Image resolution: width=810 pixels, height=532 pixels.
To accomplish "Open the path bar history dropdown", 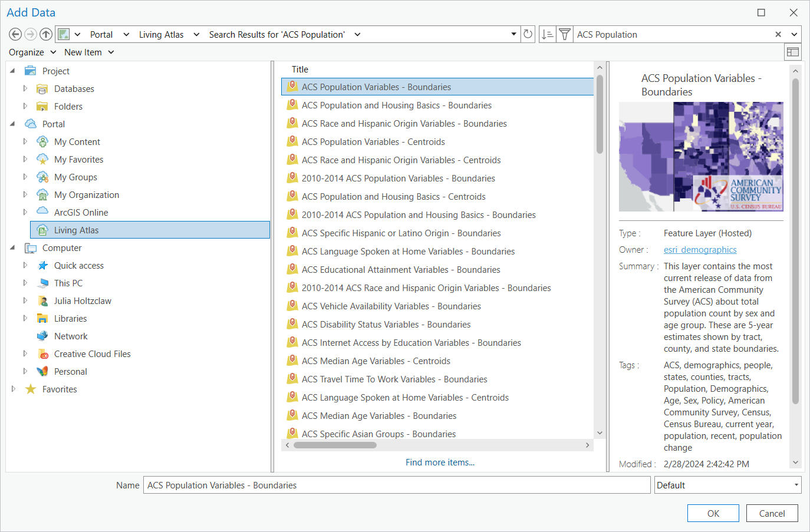I will click(x=514, y=34).
